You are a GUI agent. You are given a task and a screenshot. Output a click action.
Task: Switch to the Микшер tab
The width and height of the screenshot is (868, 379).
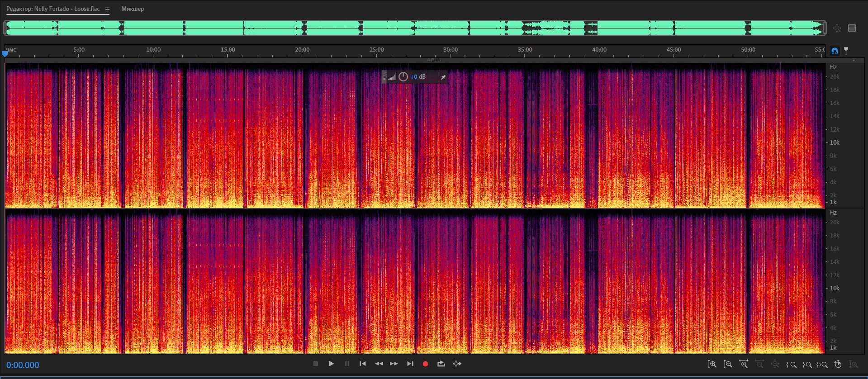[x=133, y=9]
